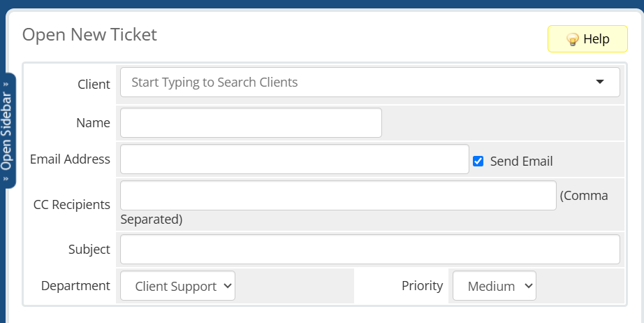This screenshot has width=644, height=323.
Task: Open the Department dropdown showing Client Support
Action: coord(178,286)
